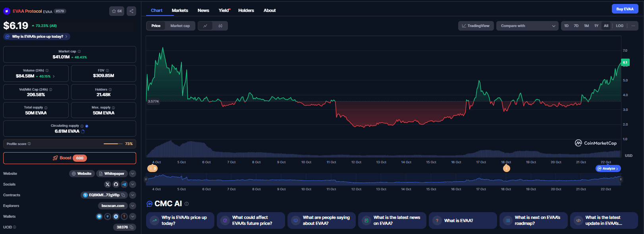Expand Volume (24h) details arrow
The width and height of the screenshot is (644, 234).
[54, 76]
